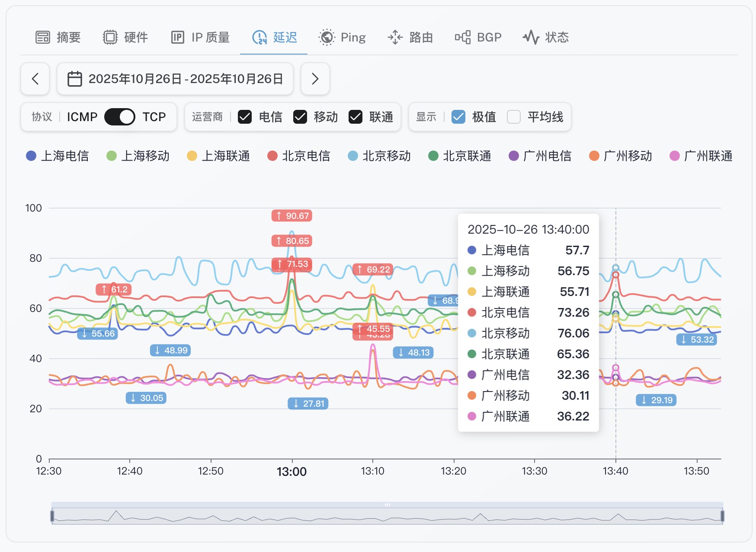Go to previous date with left chevron
The image size is (756, 552).
(x=35, y=79)
